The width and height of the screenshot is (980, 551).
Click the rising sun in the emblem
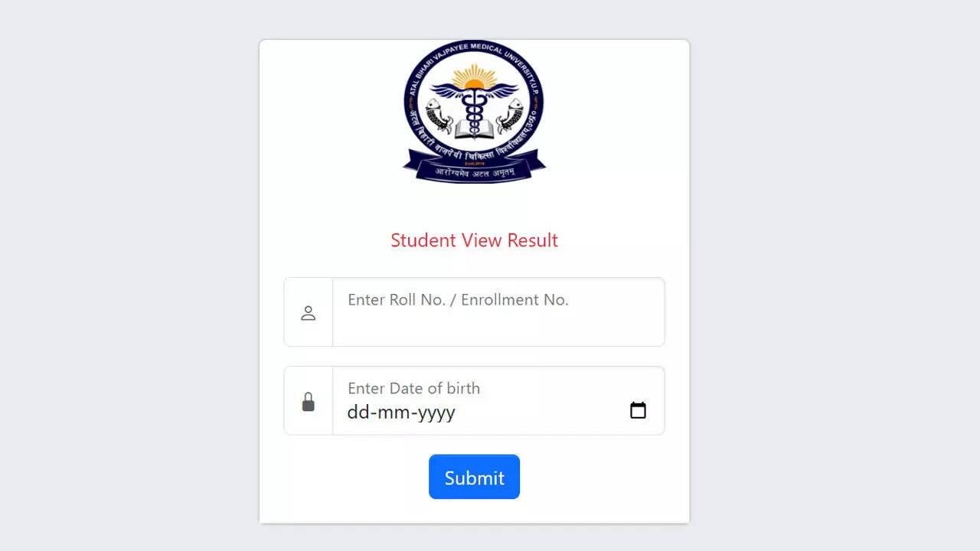click(474, 77)
